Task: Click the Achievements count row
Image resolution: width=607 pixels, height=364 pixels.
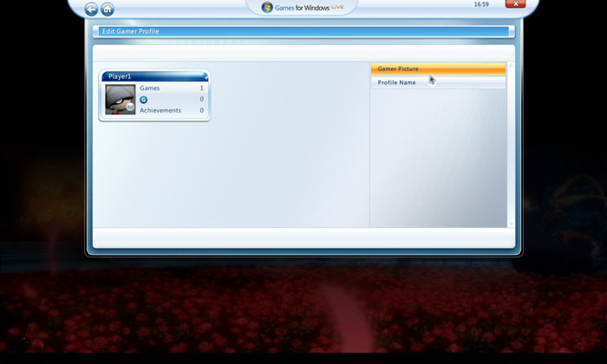Action: click(x=172, y=110)
